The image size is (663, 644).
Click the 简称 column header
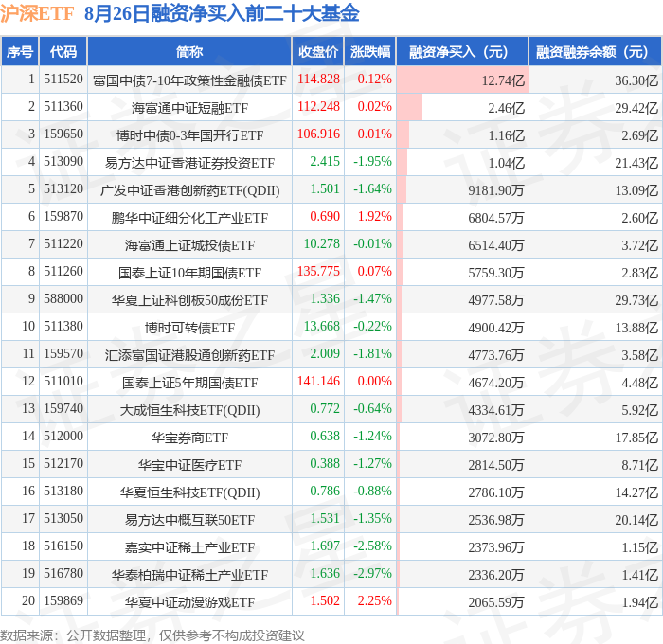189,51
